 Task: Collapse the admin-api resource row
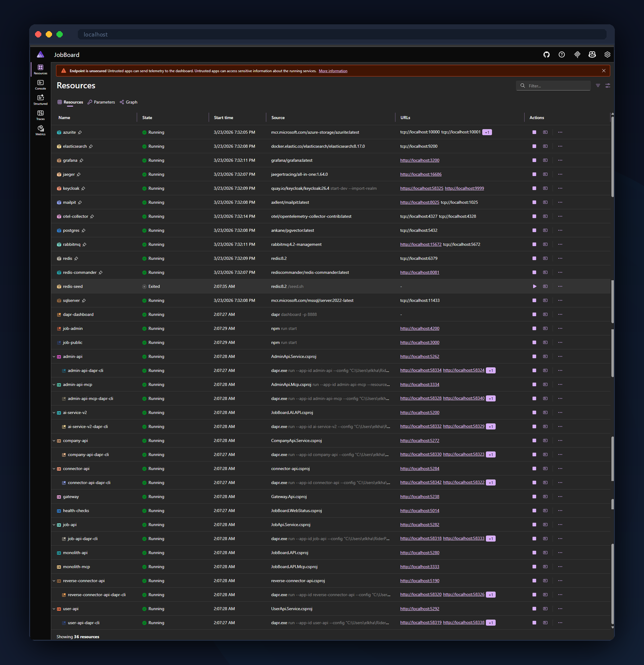coord(54,357)
